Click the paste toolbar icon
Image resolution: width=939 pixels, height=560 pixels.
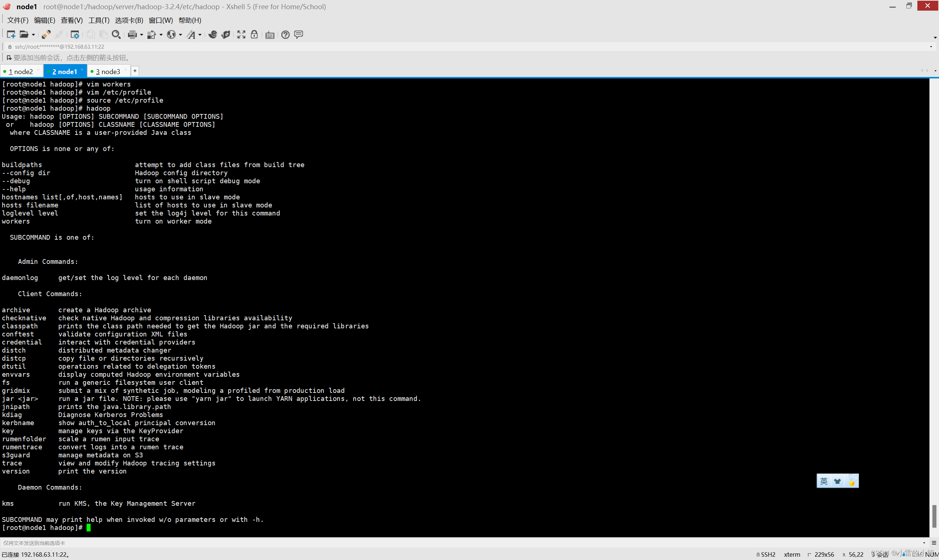point(103,35)
